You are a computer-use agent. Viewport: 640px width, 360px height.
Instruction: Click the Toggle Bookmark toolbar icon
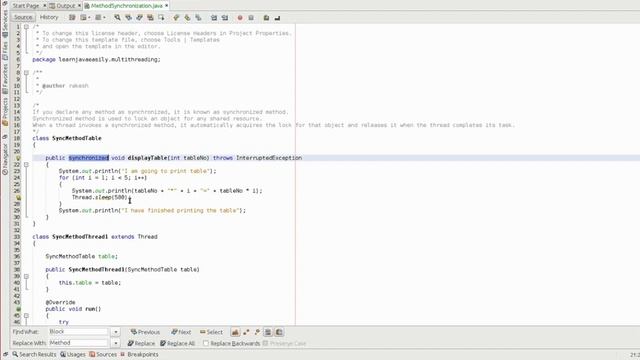coord(198,18)
